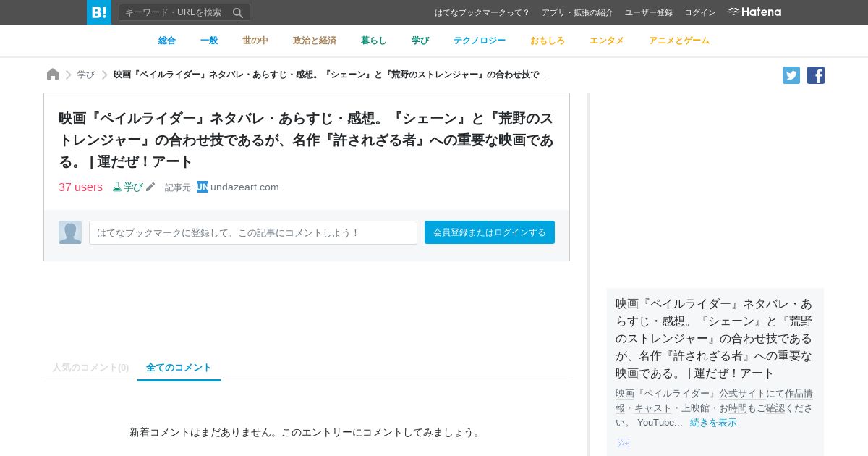Open the undazeart.com source link
The width and height of the screenshot is (868, 456).
tap(244, 187)
